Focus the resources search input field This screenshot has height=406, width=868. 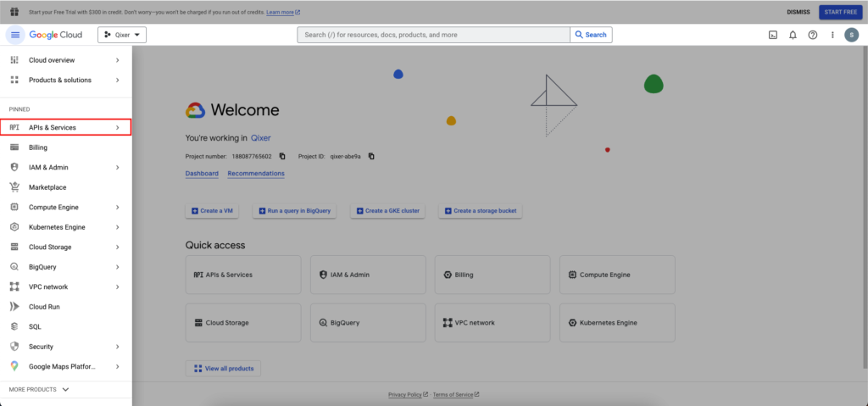(x=434, y=35)
